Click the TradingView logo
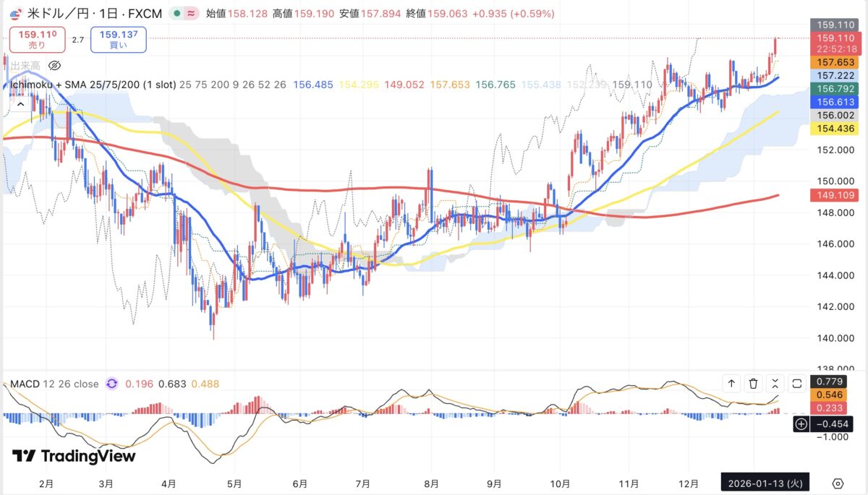 [74, 456]
